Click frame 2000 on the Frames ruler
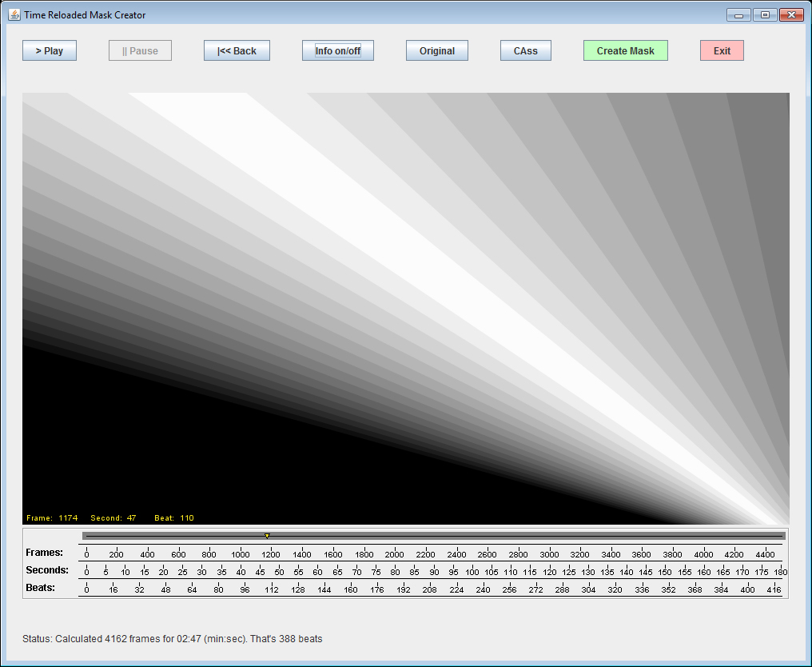 395,553
